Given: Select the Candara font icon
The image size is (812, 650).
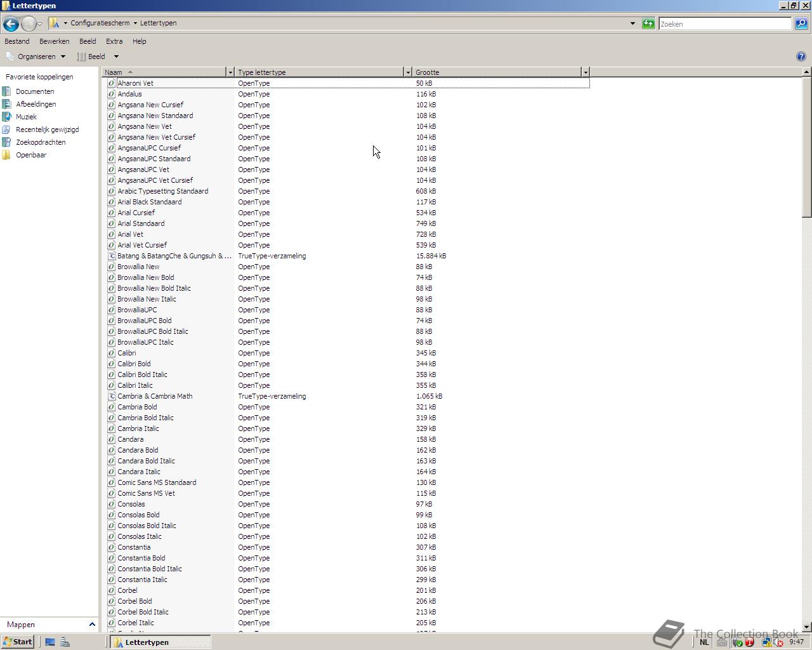Looking at the screenshot, I should (112, 439).
